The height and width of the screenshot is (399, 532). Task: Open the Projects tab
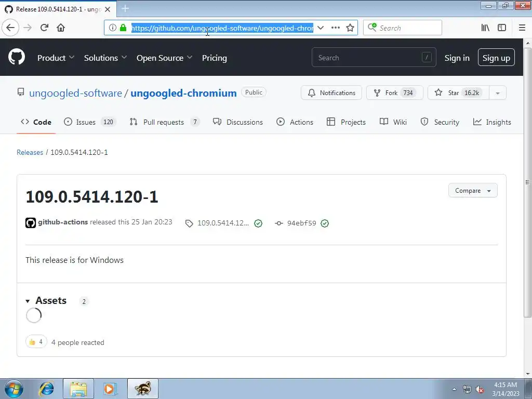click(346, 122)
